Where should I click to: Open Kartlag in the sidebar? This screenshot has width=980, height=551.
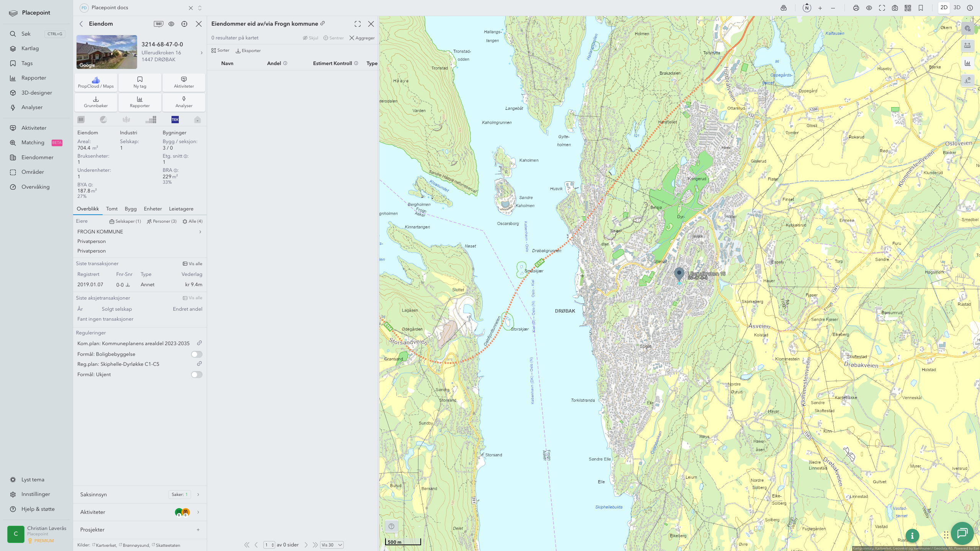point(30,49)
